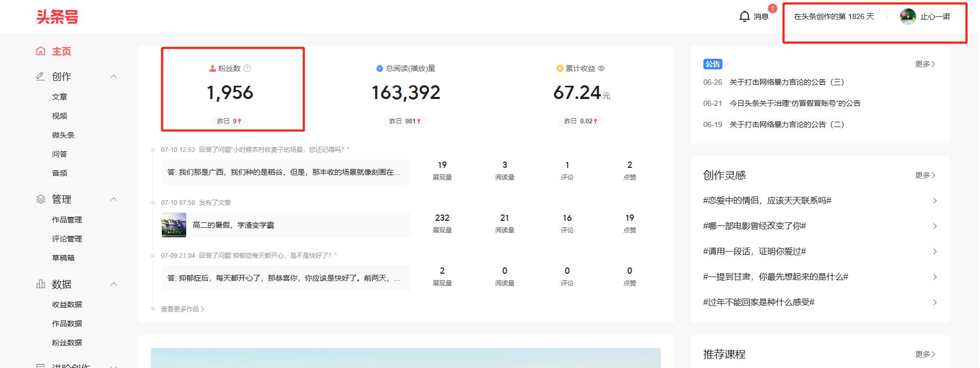Click the layers icon next to 管理
Screen dimensions: 980x368
(41, 200)
